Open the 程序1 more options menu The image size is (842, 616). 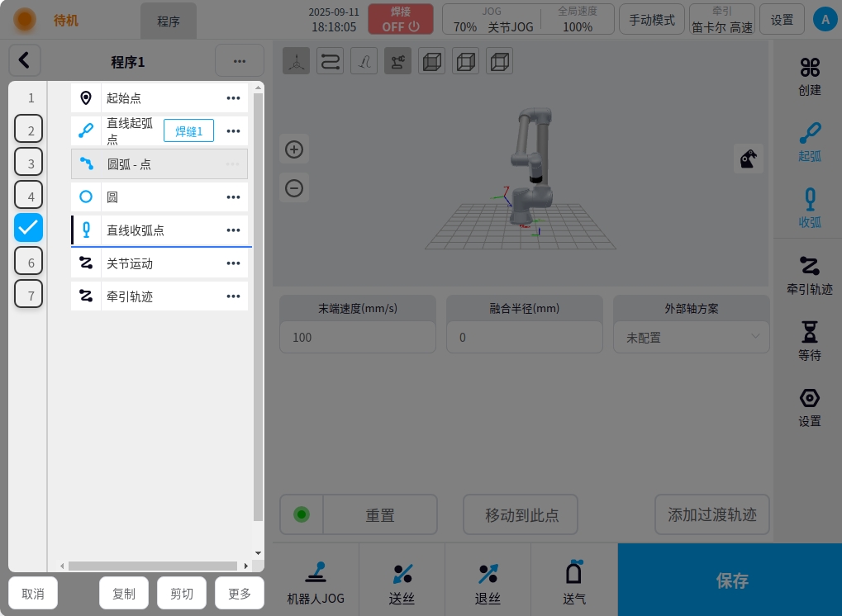(239, 61)
